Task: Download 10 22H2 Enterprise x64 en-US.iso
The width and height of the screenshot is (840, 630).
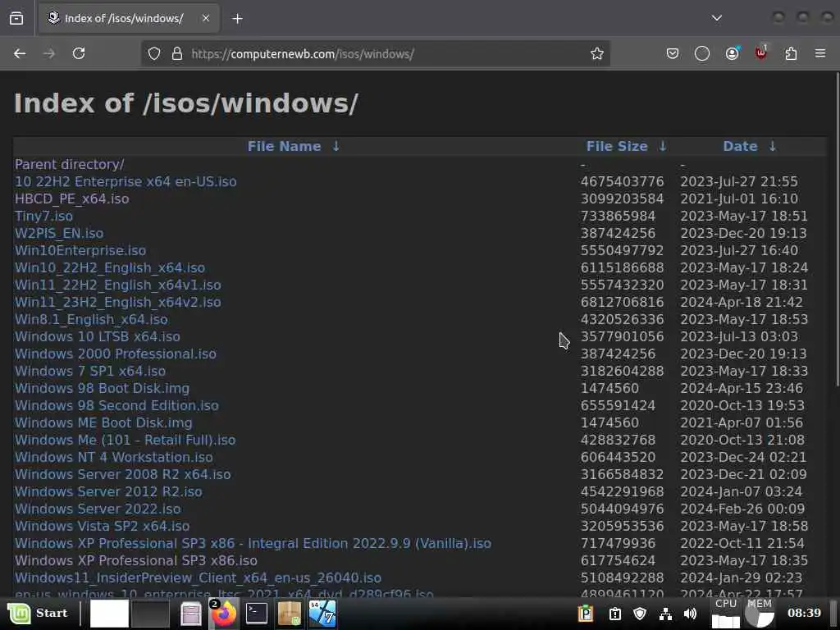Action: (126, 181)
